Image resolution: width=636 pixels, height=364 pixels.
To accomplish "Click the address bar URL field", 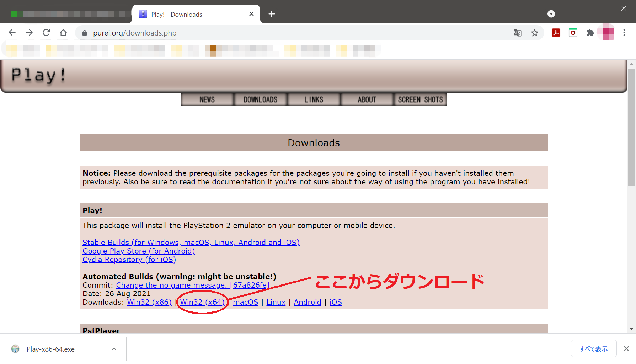I will (284, 33).
